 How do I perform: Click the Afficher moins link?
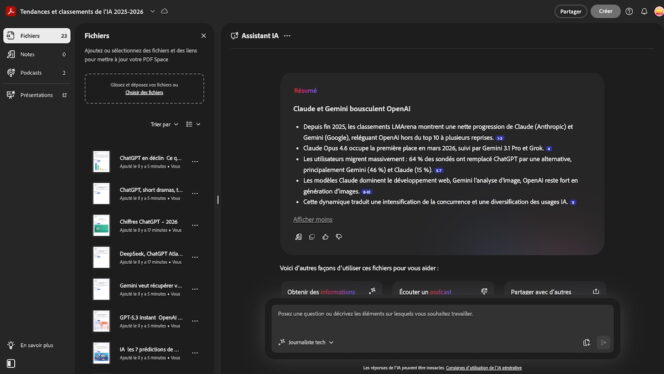[x=313, y=219]
